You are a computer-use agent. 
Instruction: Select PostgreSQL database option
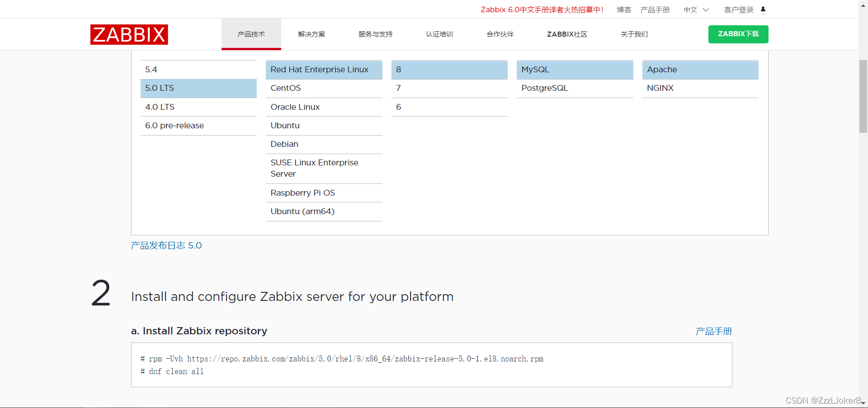575,88
